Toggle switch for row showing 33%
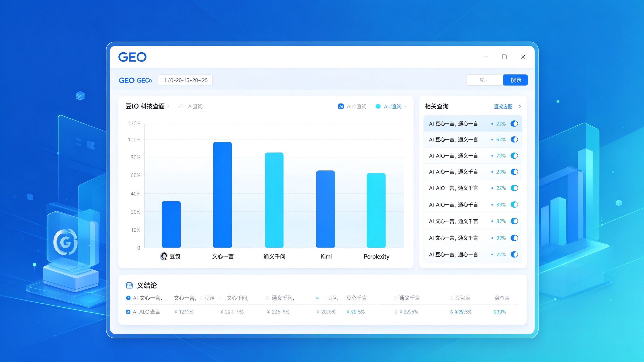 pos(514,205)
